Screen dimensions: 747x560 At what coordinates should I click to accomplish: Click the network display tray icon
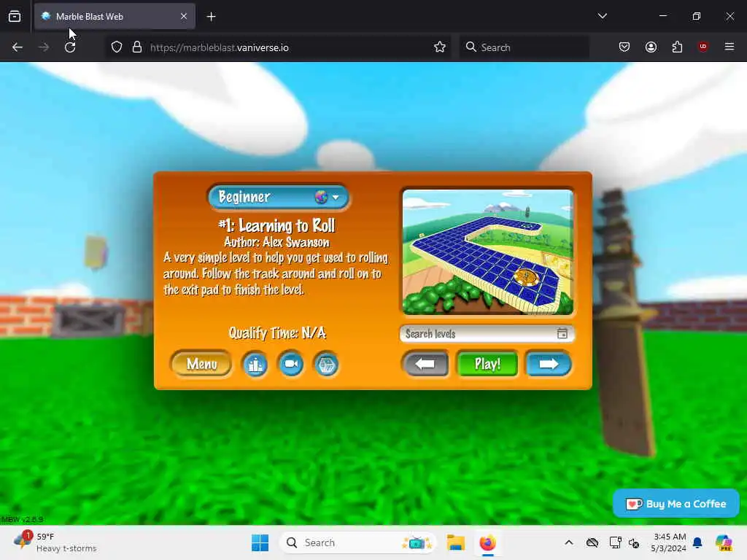coord(615,542)
